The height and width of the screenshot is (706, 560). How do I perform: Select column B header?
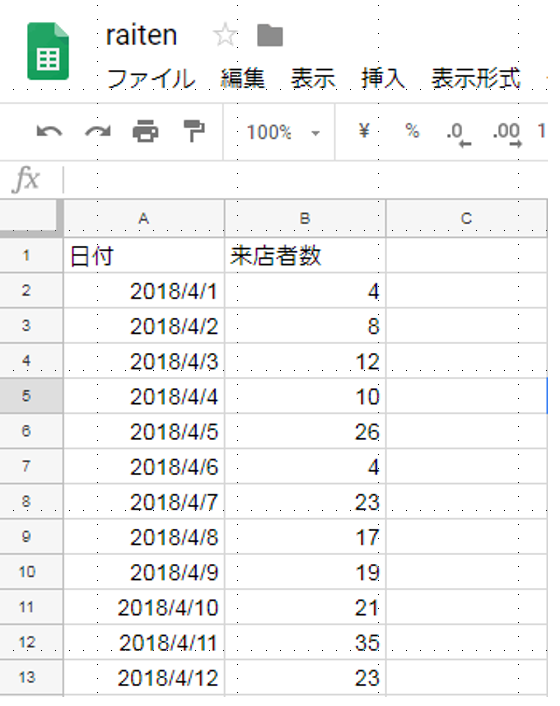tap(305, 218)
